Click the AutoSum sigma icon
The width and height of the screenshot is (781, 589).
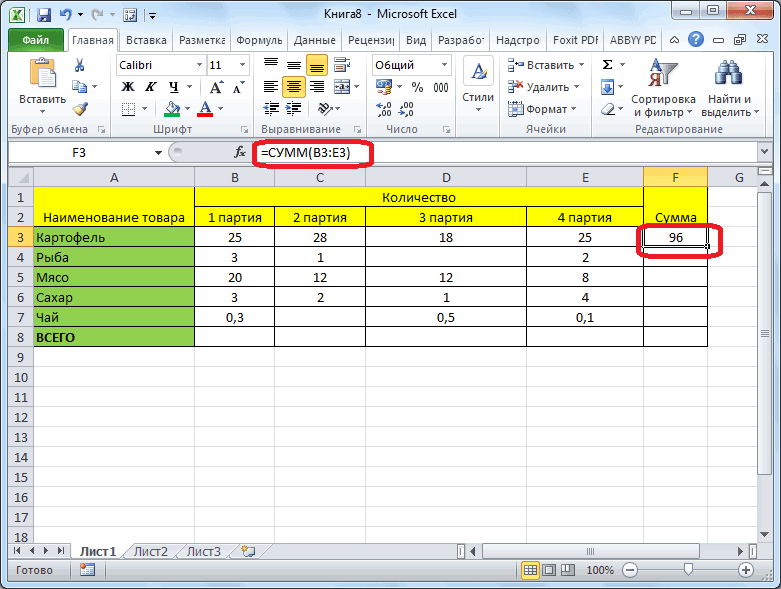(607, 65)
